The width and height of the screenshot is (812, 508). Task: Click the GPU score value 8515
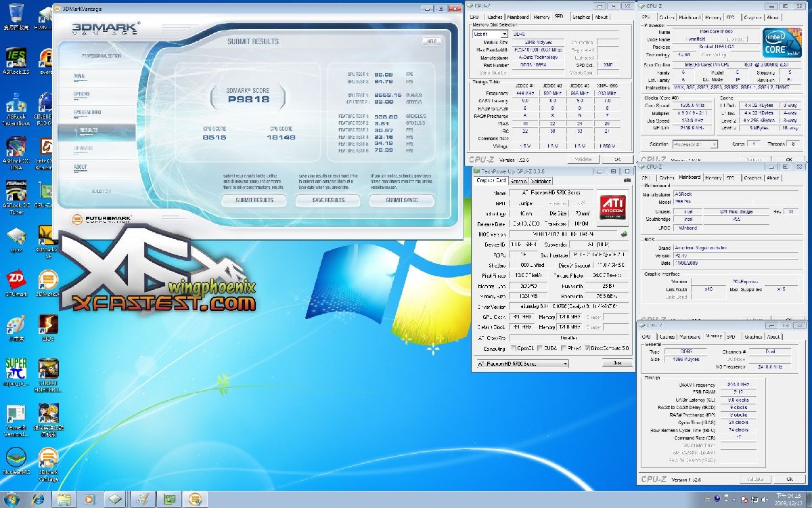point(213,137)
